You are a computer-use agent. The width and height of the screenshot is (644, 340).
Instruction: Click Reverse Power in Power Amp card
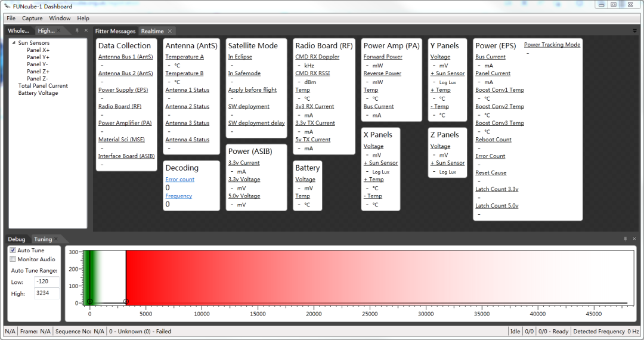click(x=382, y=73)
